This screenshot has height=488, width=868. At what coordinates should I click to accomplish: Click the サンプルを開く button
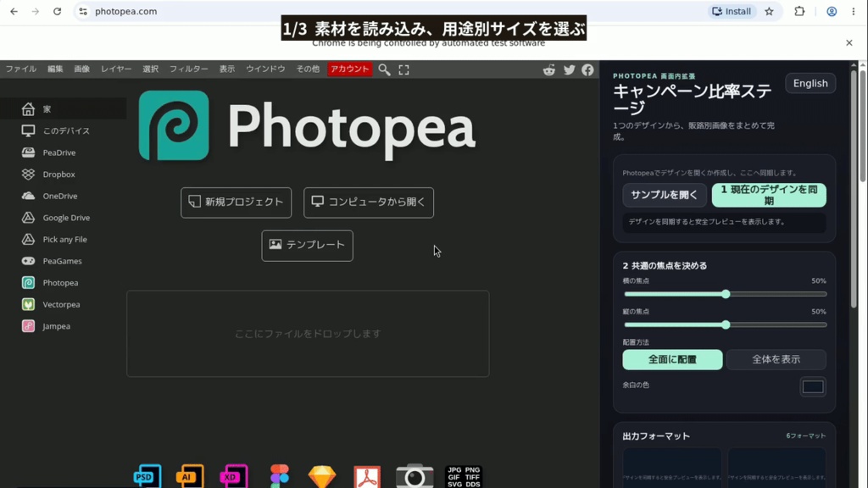coord(665,196)
